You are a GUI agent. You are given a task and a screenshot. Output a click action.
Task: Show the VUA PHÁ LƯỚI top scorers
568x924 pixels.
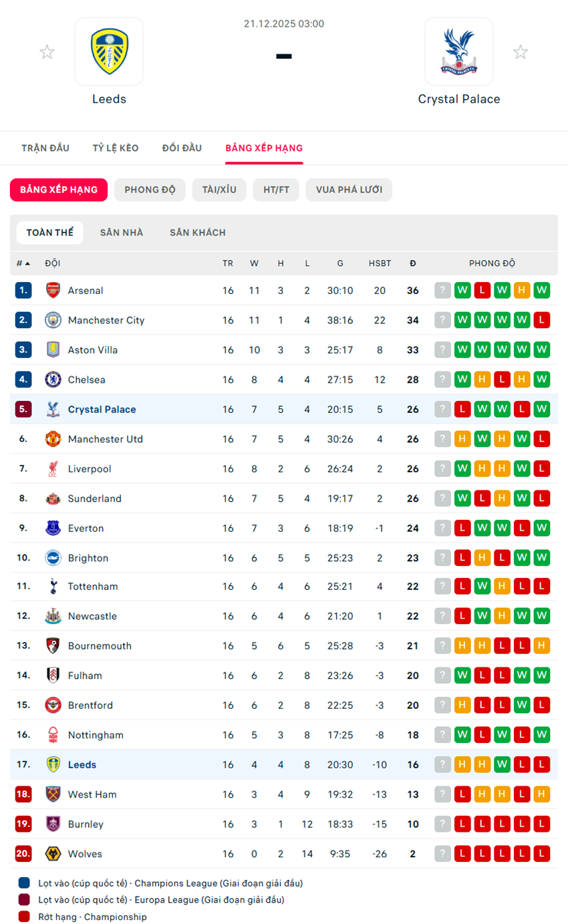click(349, 190)
